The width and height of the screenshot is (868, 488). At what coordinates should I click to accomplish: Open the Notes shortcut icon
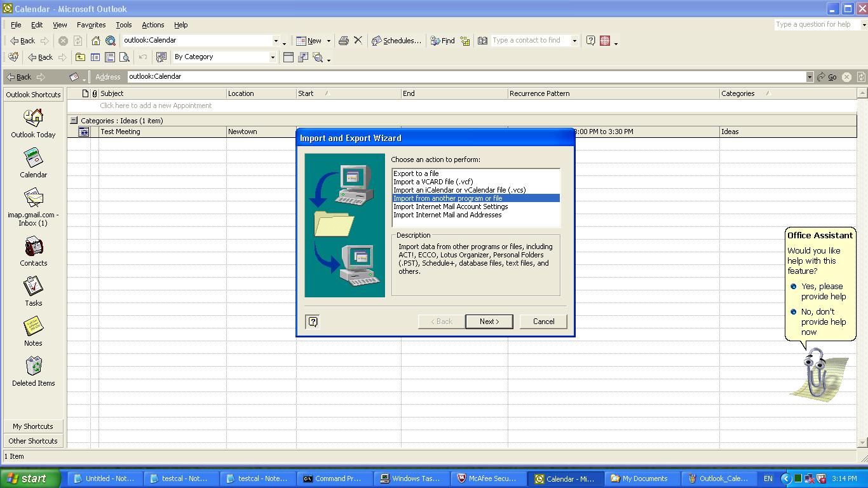[33, 327]
